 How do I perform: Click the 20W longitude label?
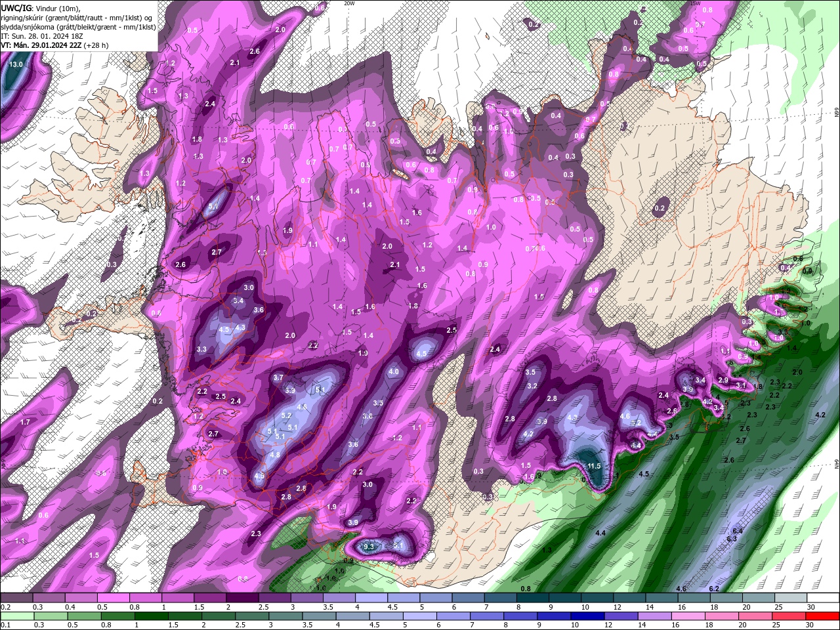(349, 3)
